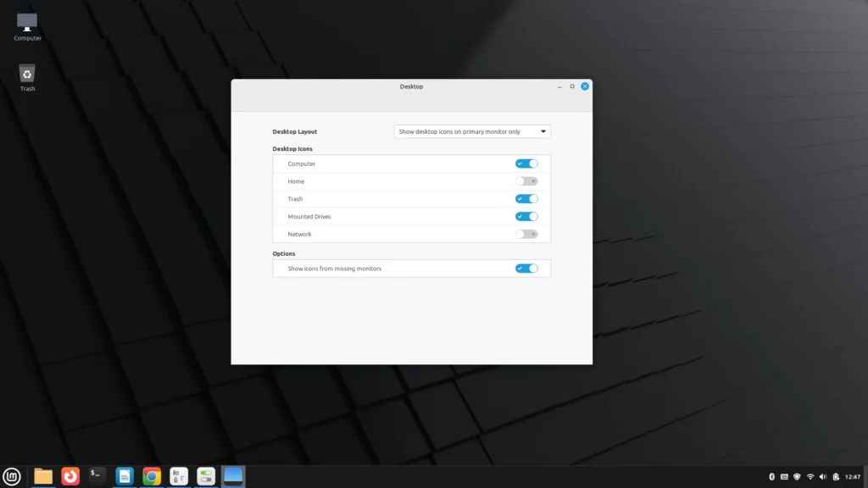The height and width of the screenshot is (488, 868).
Task: Open the file manager from the taskbar
Action: tap(42, 476)
